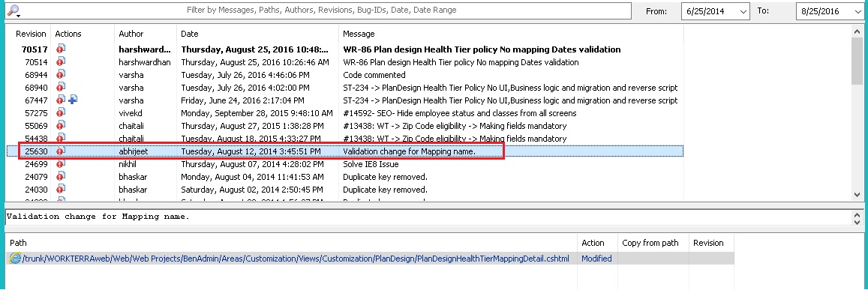The width and height of the screenshot is (868, 299).
Task: Select author nikhil in revision 24699 row
Action: tap(128, 163)
